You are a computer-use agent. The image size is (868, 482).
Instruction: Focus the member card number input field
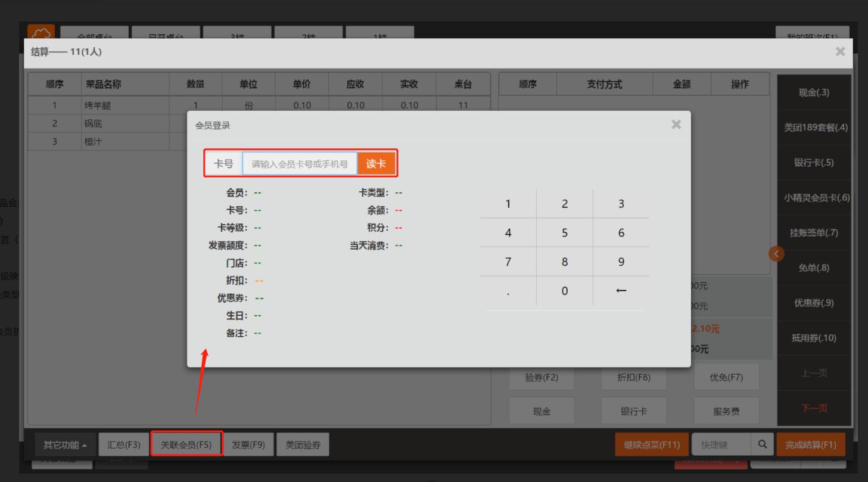tap(300, 164)
